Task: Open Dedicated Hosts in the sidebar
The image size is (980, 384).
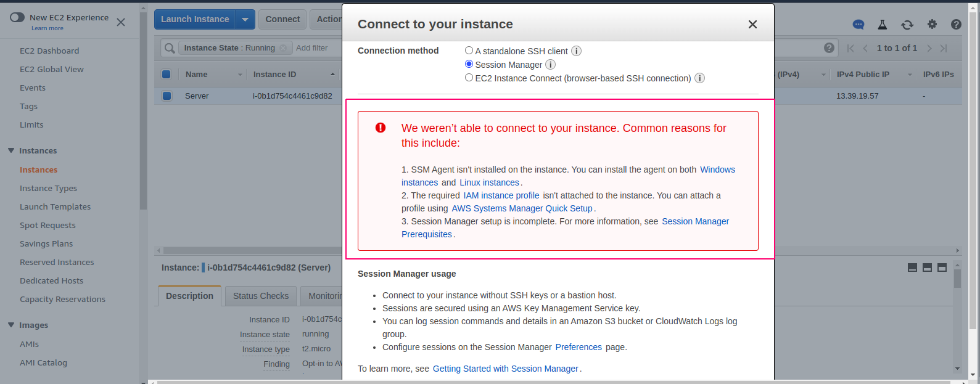Action: click(x=51, y=280)
